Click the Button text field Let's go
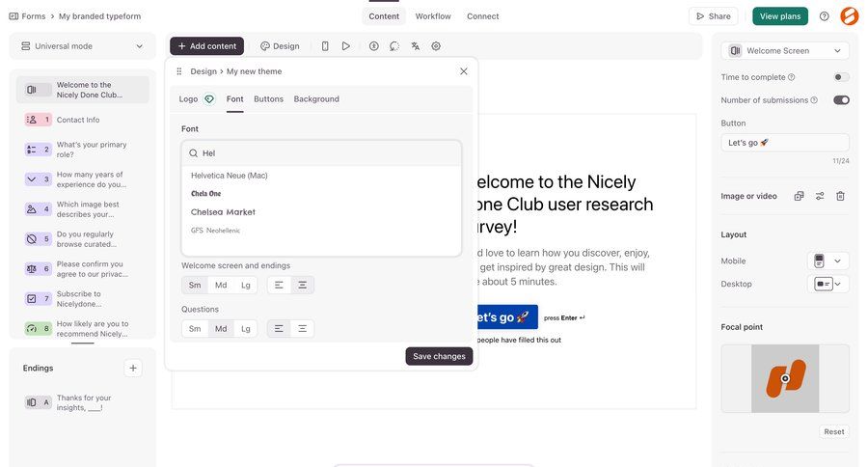This screenshot has width=868, height=467. coord(785,143)
